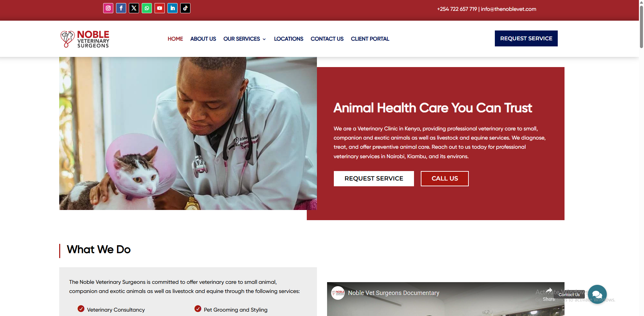Viewport: 644px width, 316px height.
Task: Open the WhatsApp social icon
Action: [147, 8]
